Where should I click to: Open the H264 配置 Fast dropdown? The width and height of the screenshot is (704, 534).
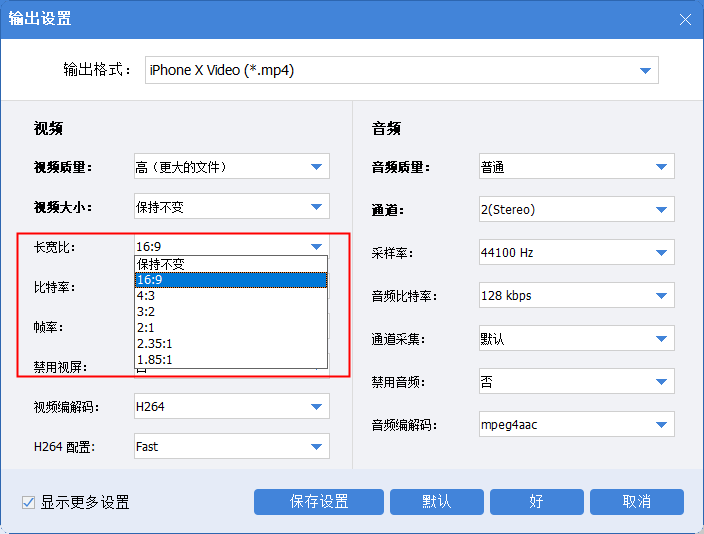231,446
